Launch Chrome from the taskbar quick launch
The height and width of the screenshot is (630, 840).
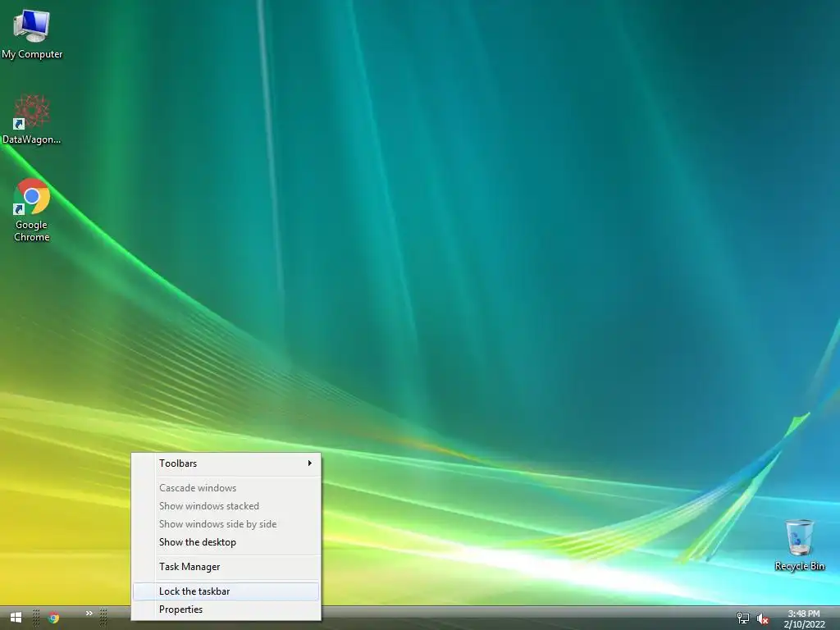[53, 618]
